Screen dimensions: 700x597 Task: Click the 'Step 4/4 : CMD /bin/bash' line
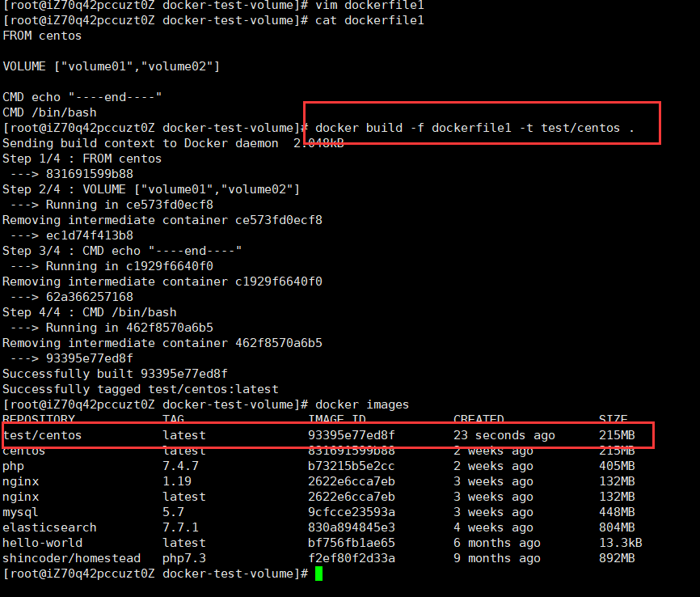pyautogui.click(x=89, y=312)
